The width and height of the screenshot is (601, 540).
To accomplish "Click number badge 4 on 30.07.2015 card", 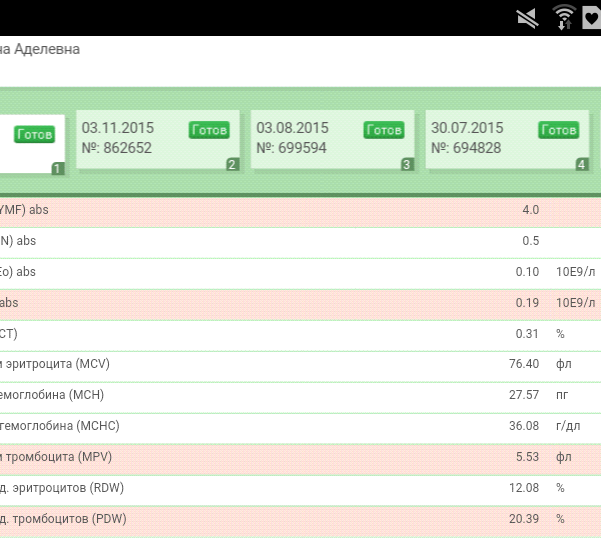I will tap(582, 164).
